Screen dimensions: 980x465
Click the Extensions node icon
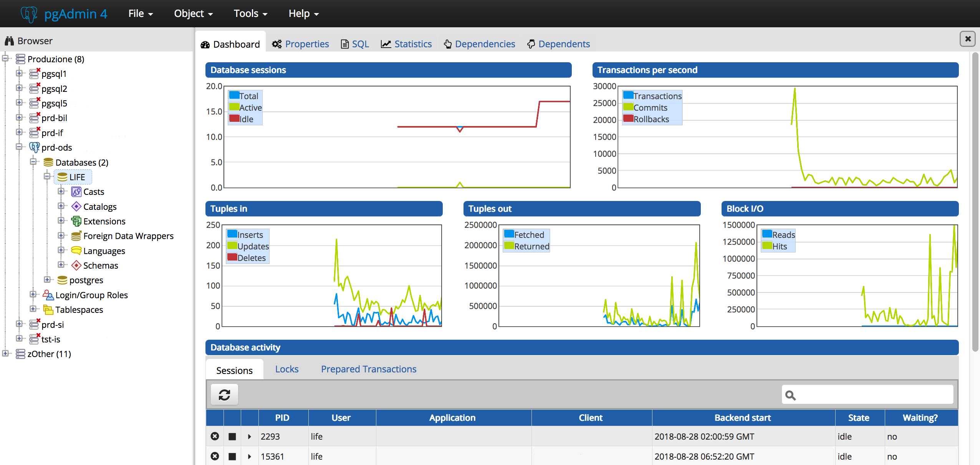pos(76,221)
